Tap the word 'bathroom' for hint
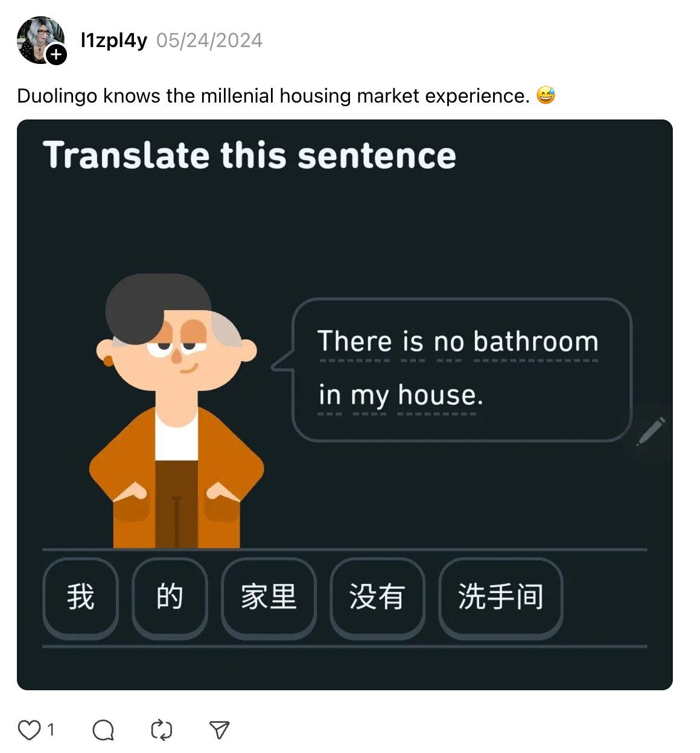 click(x=536, y=342)
